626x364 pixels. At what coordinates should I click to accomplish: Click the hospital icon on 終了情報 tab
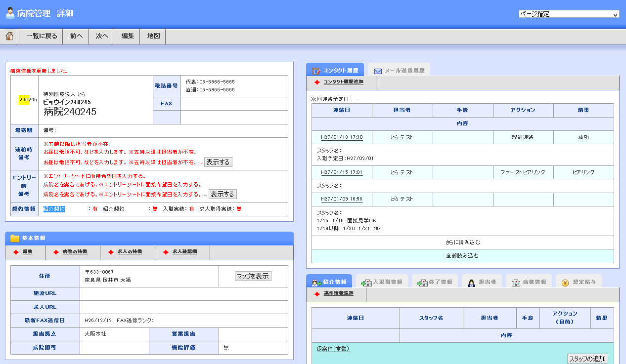tap(422, 283)
